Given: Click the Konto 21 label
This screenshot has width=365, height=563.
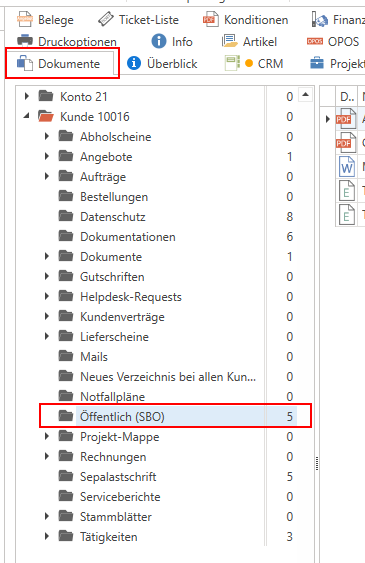Looking at the screenshot, I should pyautogui.click(x=84, y=97).
